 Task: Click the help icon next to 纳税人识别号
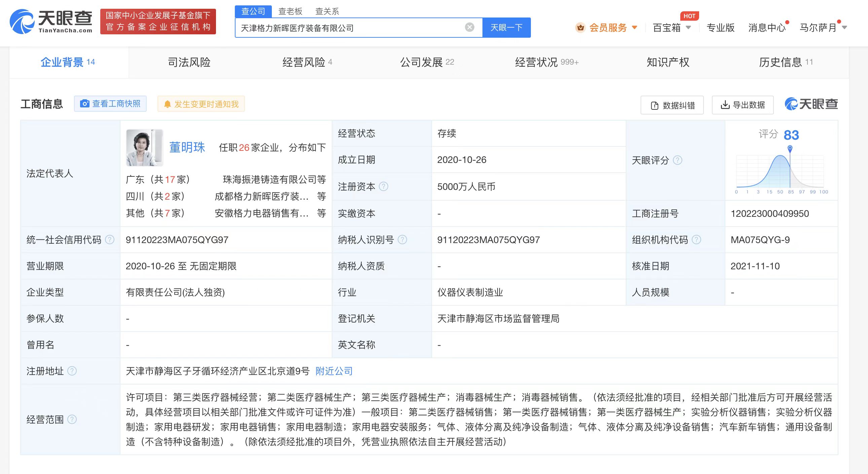point(402,240)
